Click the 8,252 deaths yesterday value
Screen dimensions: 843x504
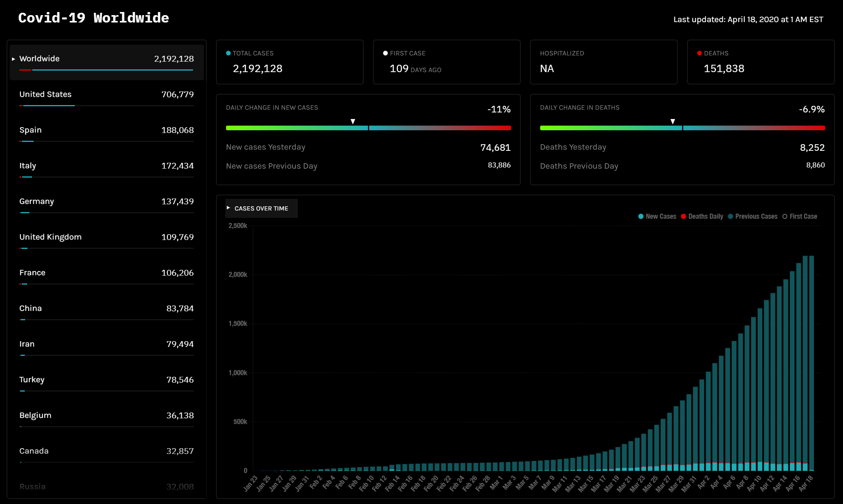point(812,148)
